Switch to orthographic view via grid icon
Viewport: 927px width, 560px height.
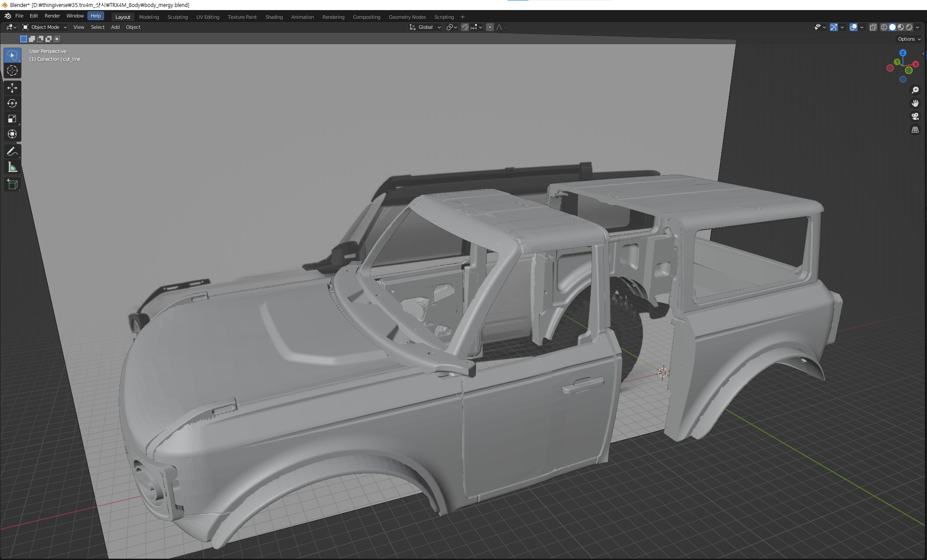[915, 130]
